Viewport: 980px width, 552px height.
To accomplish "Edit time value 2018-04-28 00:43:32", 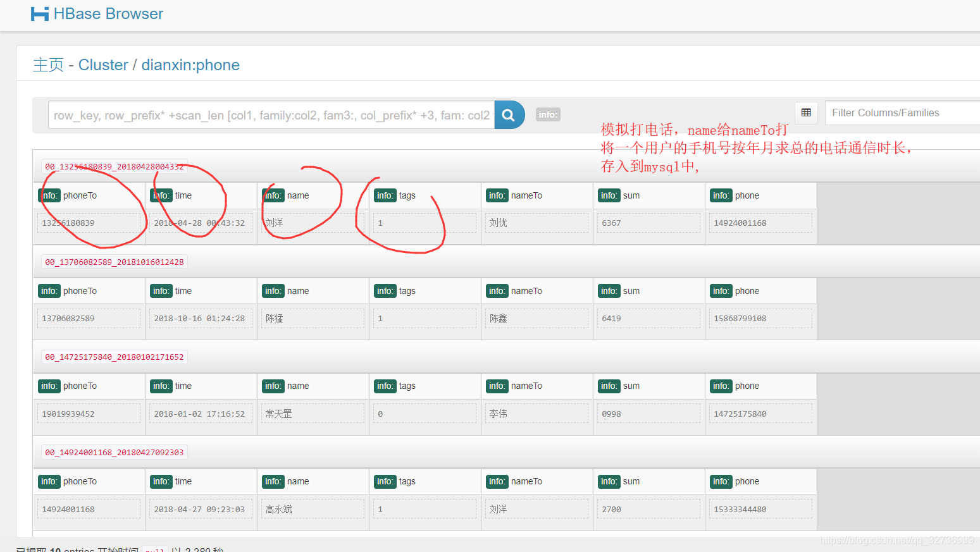I will [x=201, y=223].
